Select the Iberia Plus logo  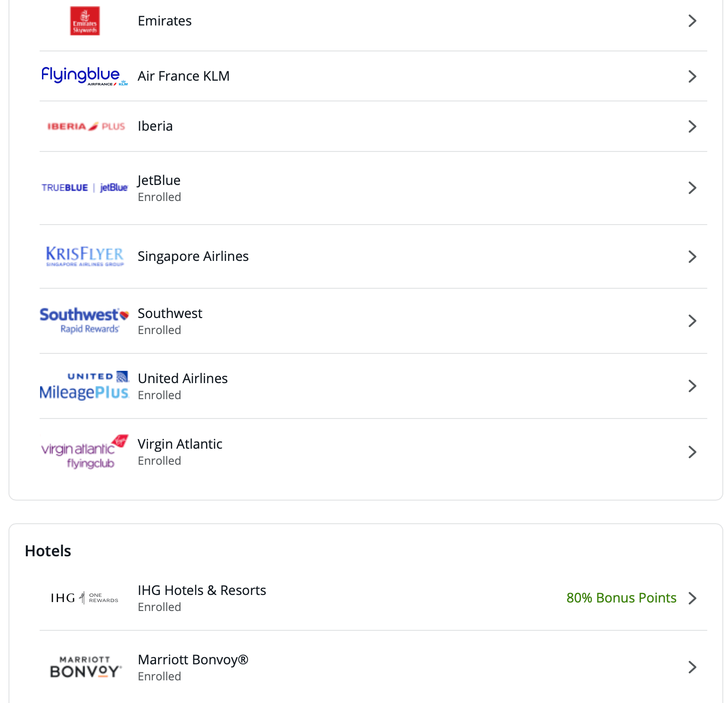click(86, 126)
